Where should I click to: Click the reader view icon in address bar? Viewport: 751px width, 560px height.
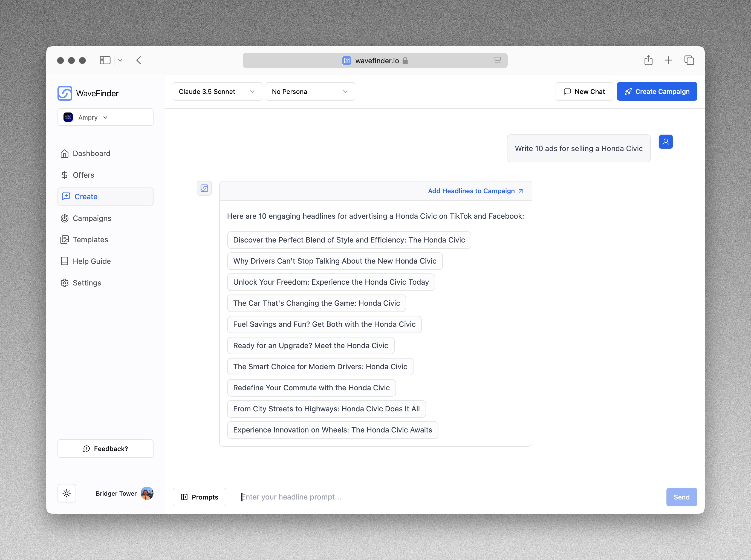pos(497,60)
